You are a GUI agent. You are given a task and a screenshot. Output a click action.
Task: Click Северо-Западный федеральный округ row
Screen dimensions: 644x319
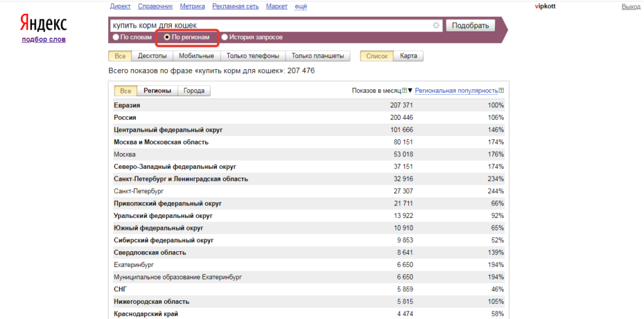309,167
